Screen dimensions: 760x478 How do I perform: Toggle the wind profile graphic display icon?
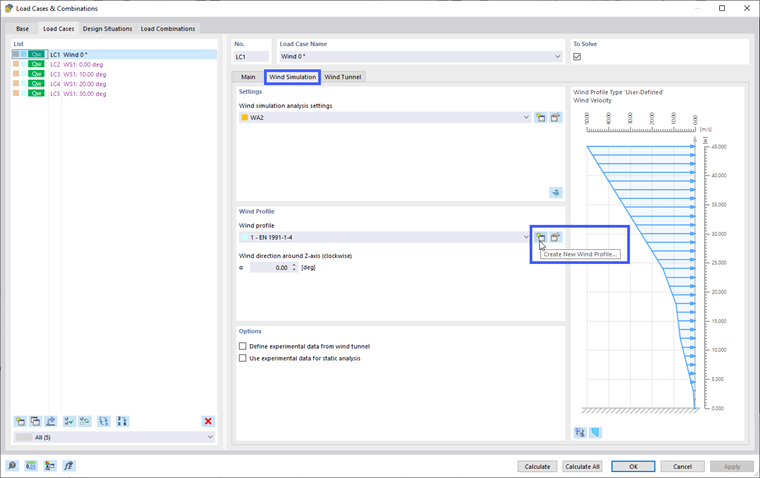click(x=595, y=432)
